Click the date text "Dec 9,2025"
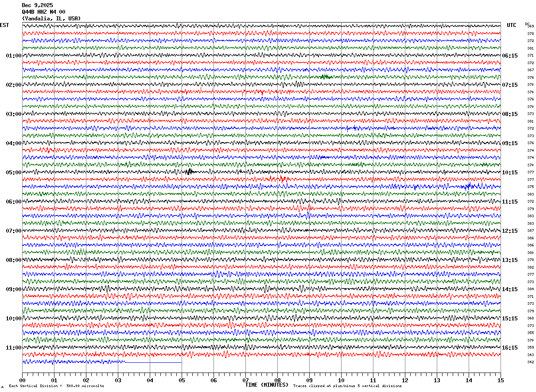 pyautogui.click(x=37, y=5)
